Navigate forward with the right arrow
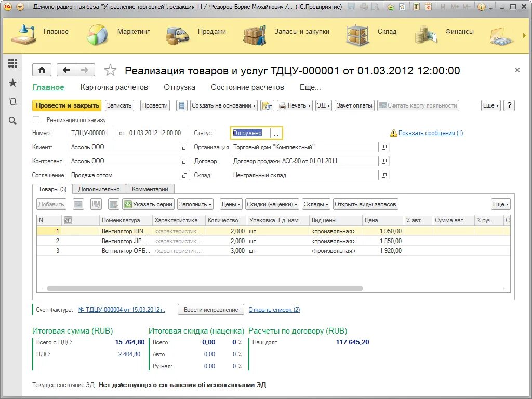The width and height of the screenshot is (532, 399). pos(85,70)
